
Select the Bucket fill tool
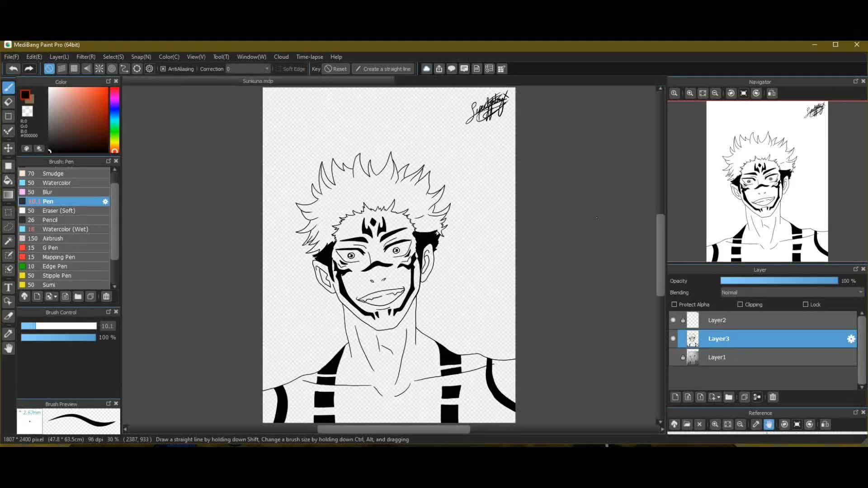[x=8, y=180]
